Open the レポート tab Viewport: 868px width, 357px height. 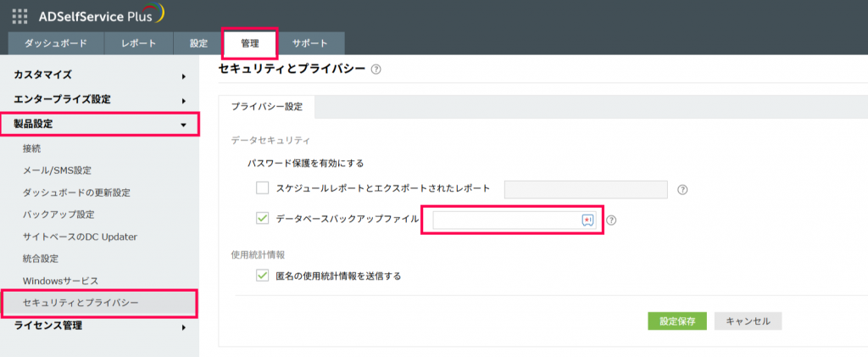[x=139, y=44]
